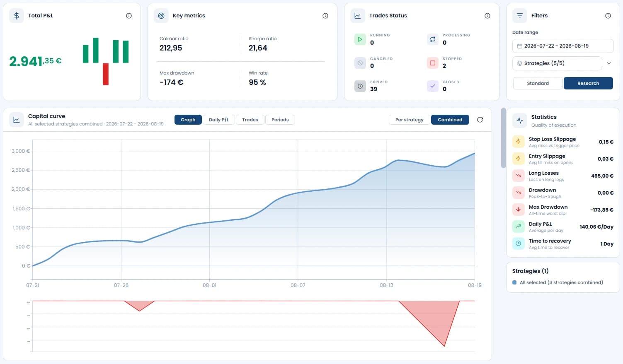623x364 pixels.
Task: Open info tooltip on Filters card
Action: 608,16
